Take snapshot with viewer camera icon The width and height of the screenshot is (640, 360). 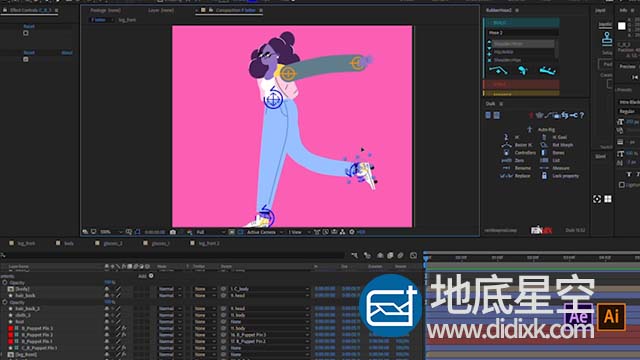coord(173,232)
